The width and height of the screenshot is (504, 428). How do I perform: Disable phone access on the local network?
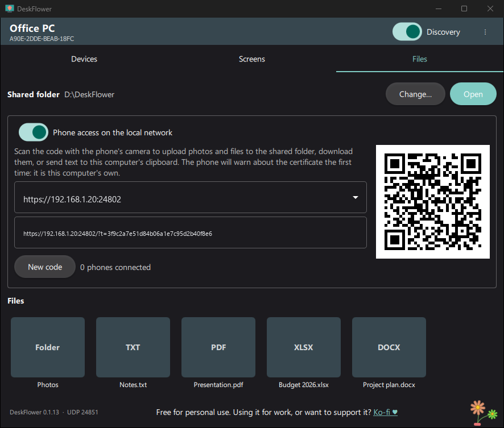pos(34,132)
